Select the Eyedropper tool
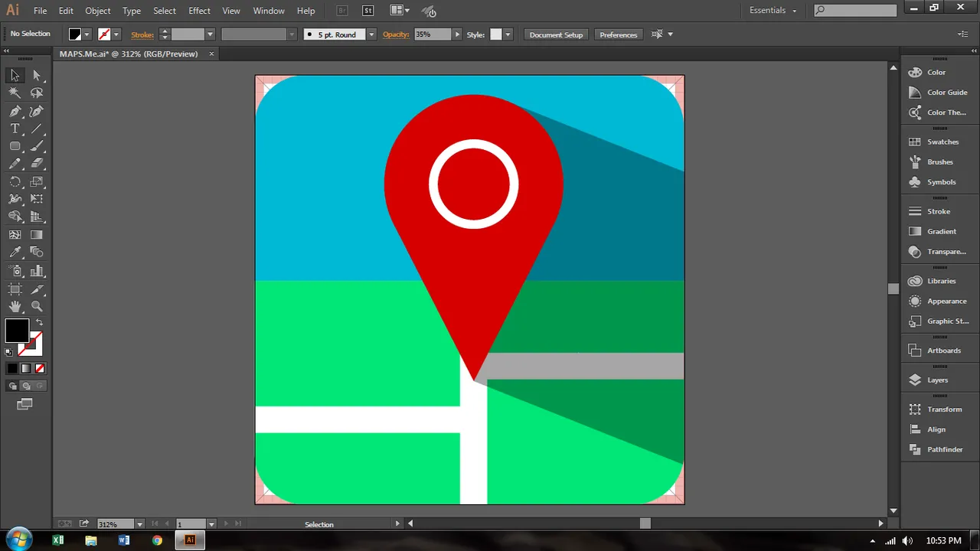This screenshot has height=551, width=980. (15, 253)
